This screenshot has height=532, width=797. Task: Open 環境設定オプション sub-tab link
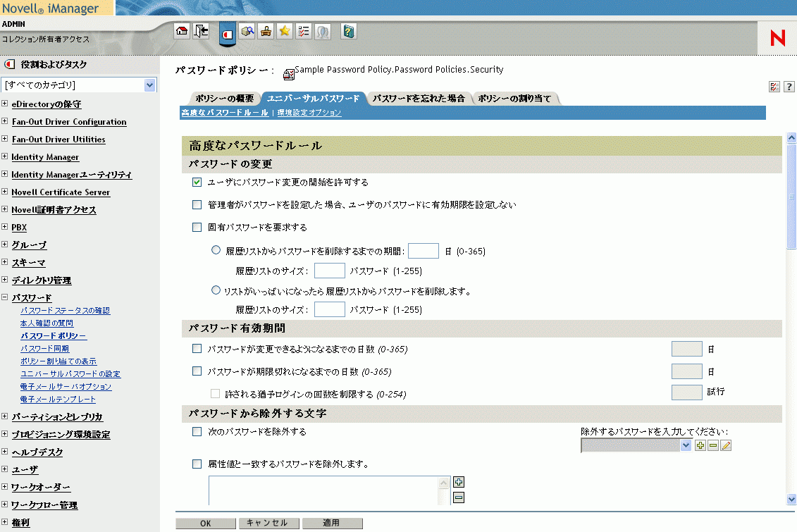point(309,113)
